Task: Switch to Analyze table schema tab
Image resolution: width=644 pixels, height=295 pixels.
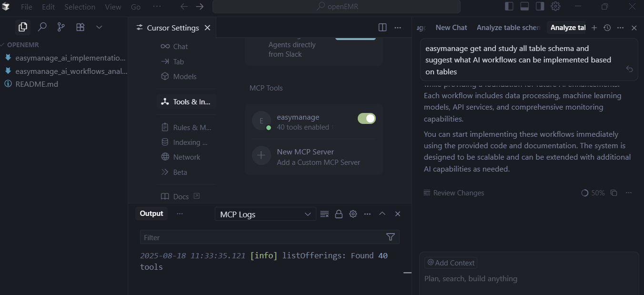Action: click(x=508, y=28)
